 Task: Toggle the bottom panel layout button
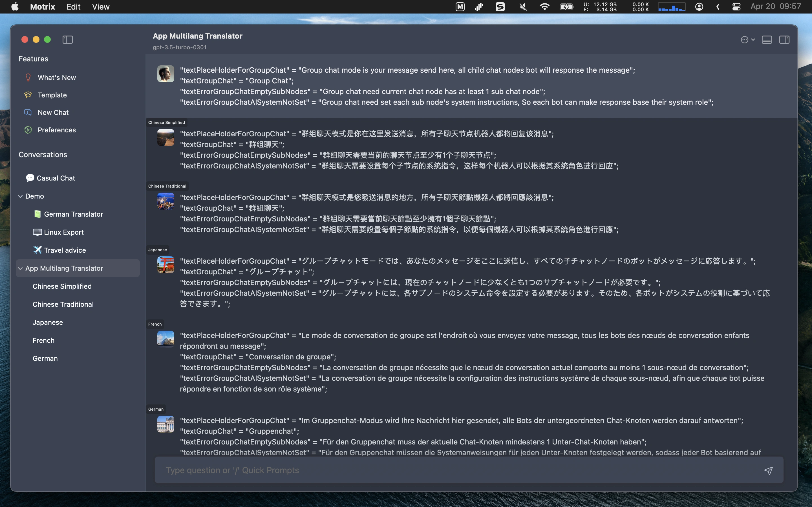click(x=767, y=39)
